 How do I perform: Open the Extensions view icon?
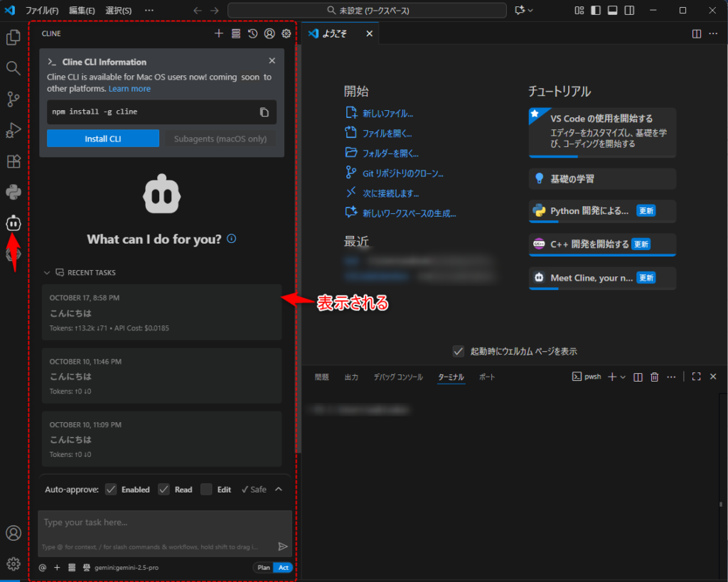point(13,161)
